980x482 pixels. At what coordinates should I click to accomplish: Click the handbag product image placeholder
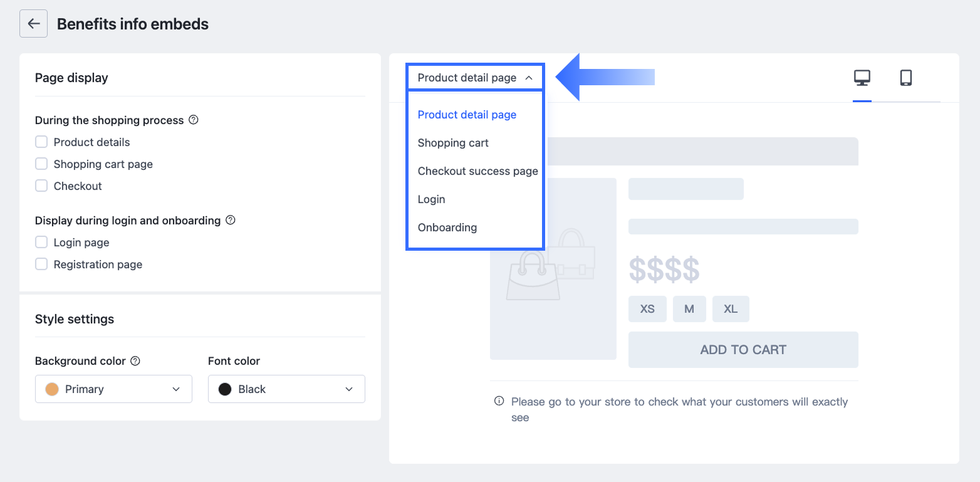[553, 268]
